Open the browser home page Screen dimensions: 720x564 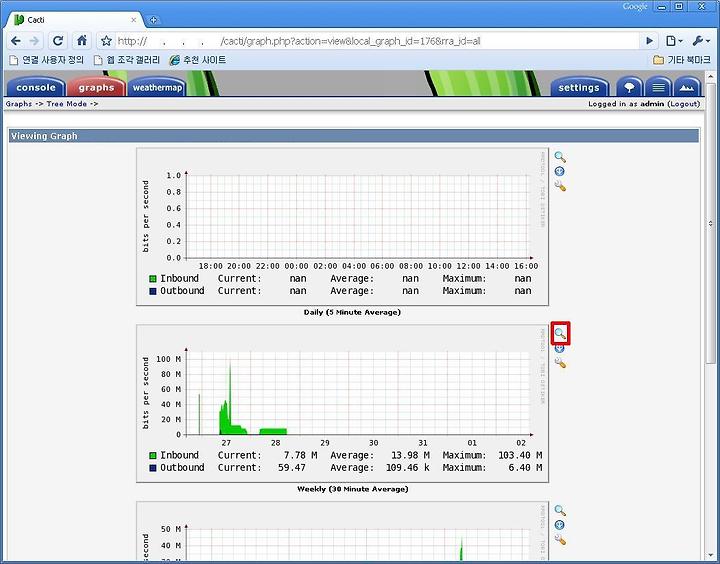82,41
